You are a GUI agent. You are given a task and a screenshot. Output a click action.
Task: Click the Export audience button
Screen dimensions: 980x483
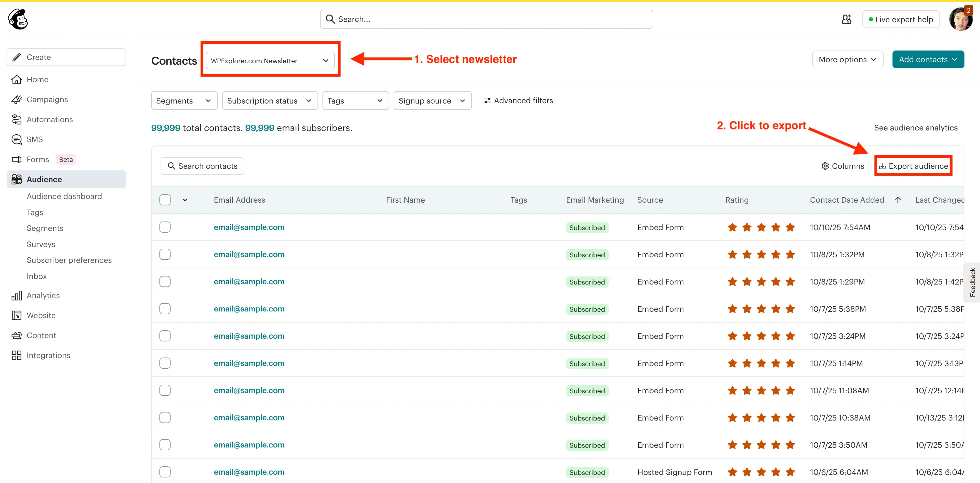tap(913, 166)
